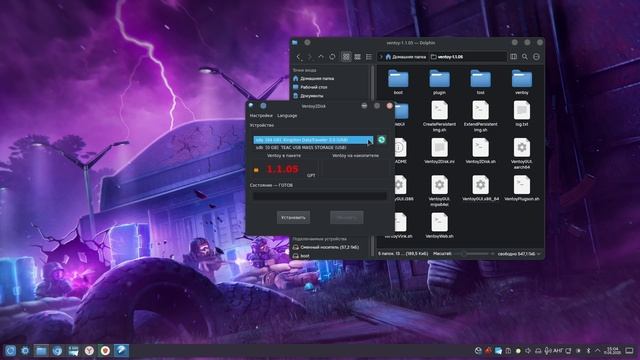Image resolution: width=640 pixels, height=360 pixels.
Task: Select VentoyGUI.aarch64 executable
Action: point(522,153)
